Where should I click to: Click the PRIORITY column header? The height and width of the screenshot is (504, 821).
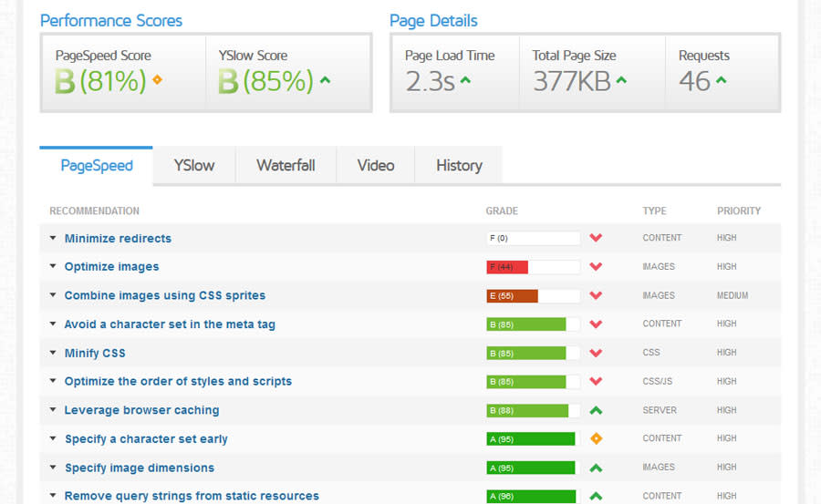pyautogui.click(x=739, y=211)
